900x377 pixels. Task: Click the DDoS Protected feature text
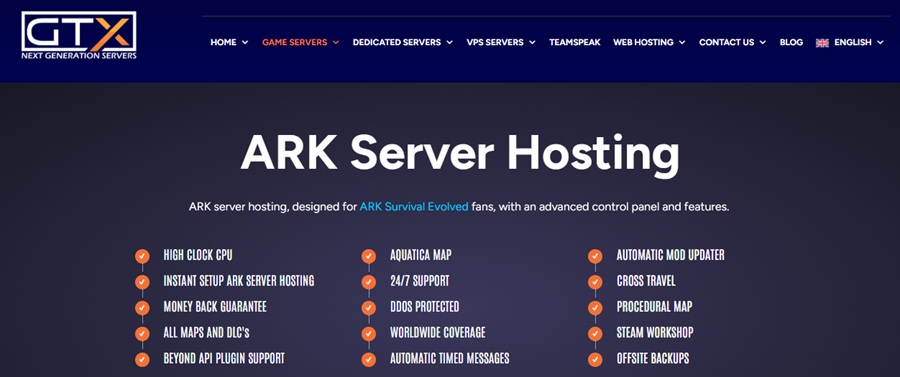425,307
